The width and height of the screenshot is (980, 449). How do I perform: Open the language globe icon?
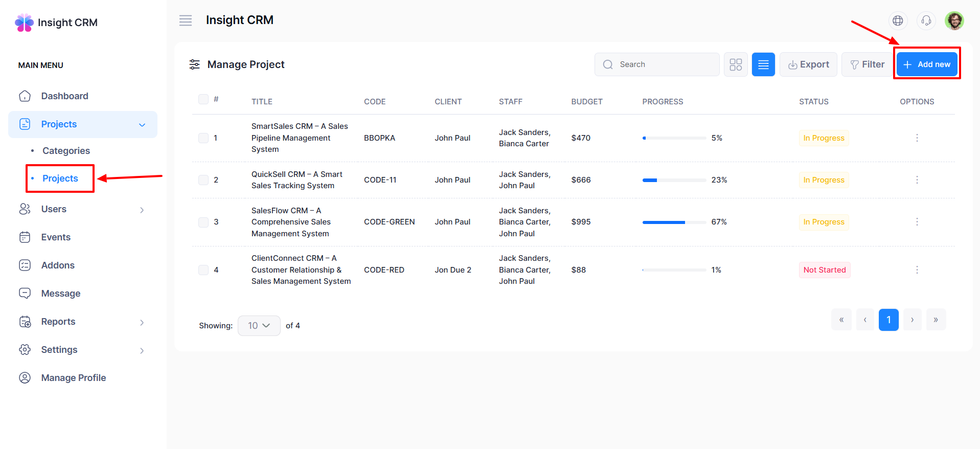pyautogui.click(x=898, y=20)
